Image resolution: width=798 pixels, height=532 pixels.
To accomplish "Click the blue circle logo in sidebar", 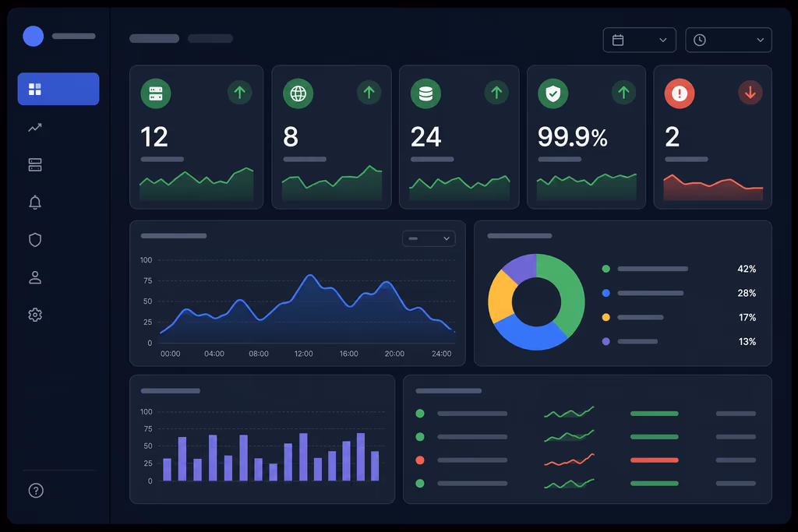I will [x=33, y=36].
